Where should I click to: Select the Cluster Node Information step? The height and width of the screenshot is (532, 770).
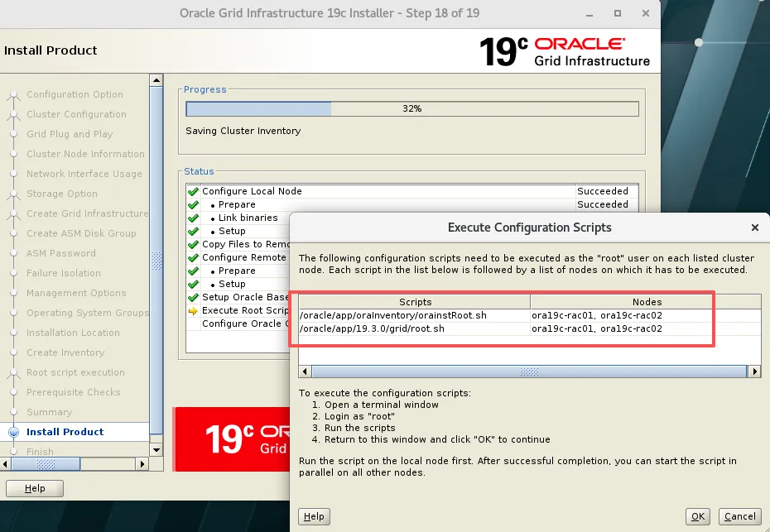(x=85, y=154)
